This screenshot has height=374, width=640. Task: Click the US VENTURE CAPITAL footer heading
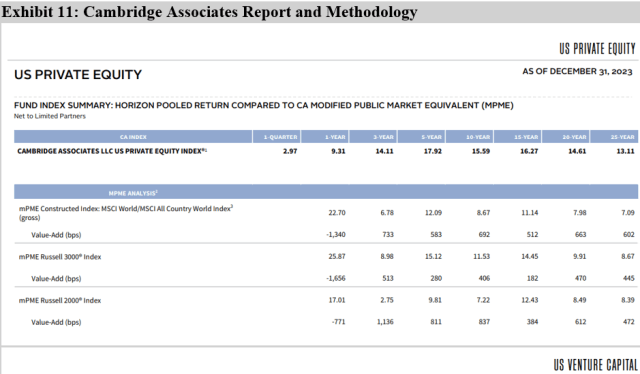coord(595,365)
